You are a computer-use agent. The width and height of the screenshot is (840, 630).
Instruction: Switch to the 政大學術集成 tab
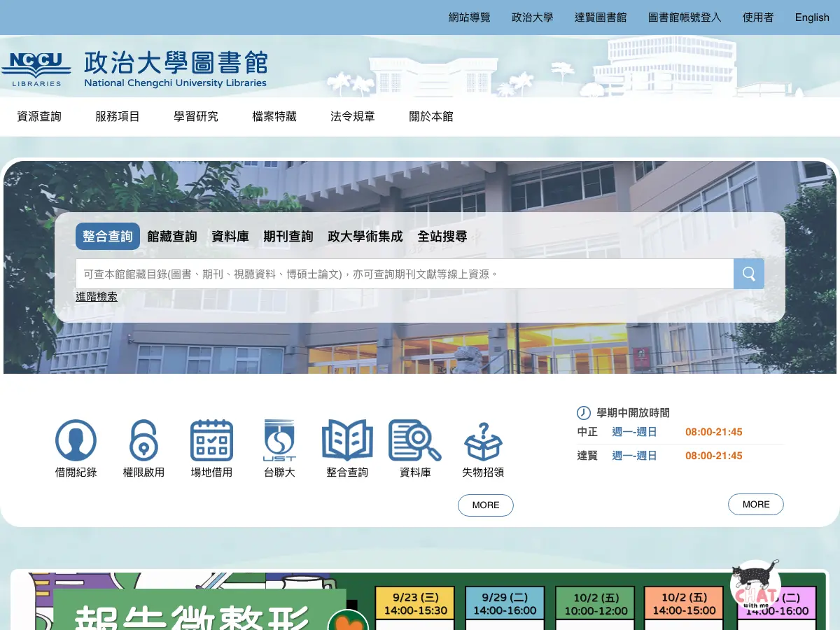pyautogui.click(x=365, y=237)
